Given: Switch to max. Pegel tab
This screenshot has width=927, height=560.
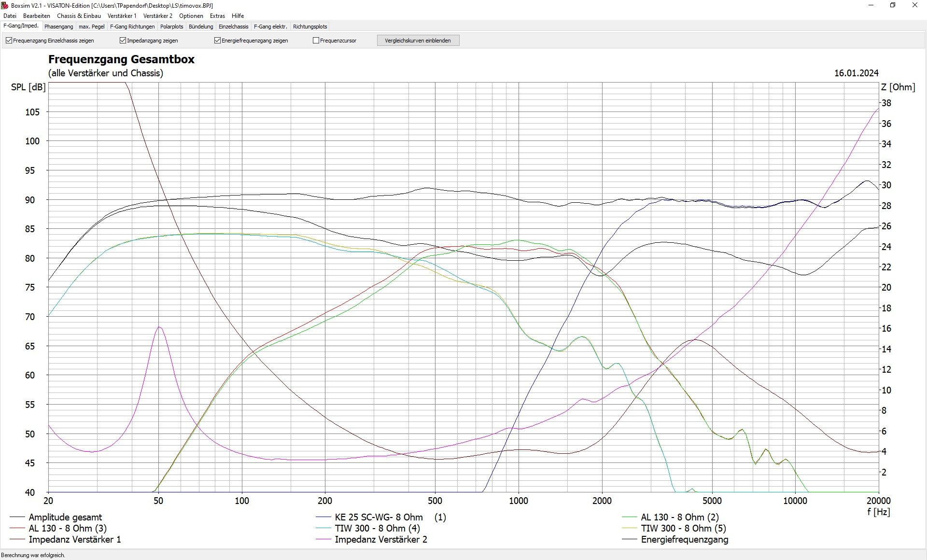Looking at the screenshot, I should tap(92, 27).
